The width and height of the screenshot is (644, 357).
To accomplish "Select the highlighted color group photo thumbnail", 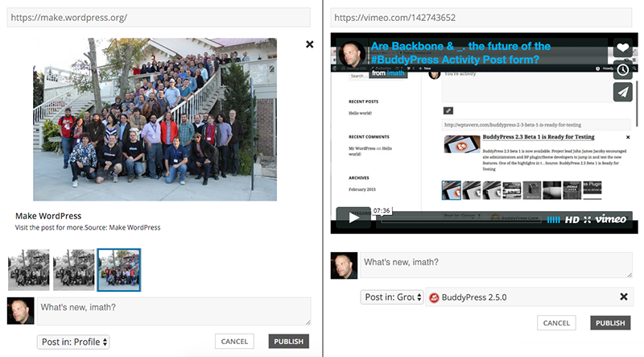I will (x=119, y=270).
